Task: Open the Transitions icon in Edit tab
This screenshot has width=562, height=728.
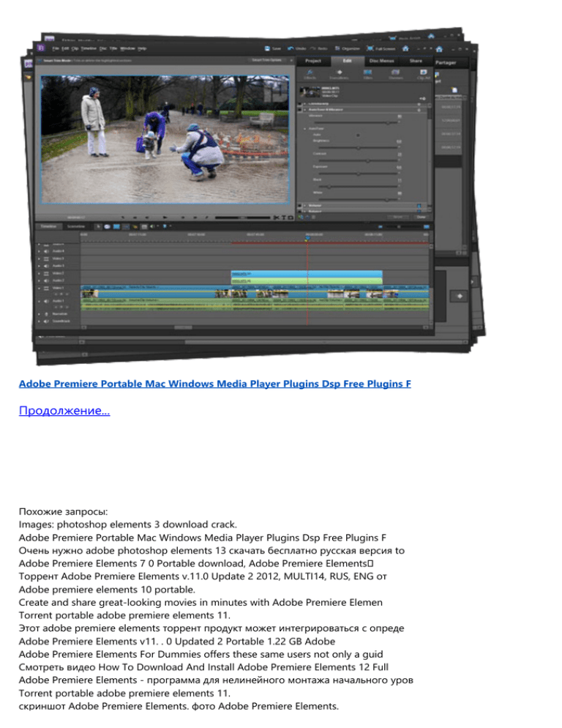Action: (338, 74)
